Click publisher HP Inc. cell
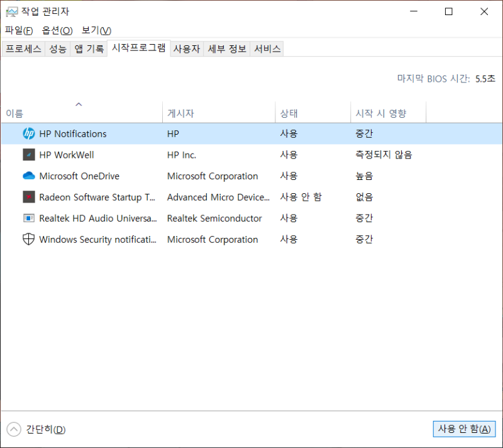503x448 pixels. pyautogui.click(x=182, y=155)
